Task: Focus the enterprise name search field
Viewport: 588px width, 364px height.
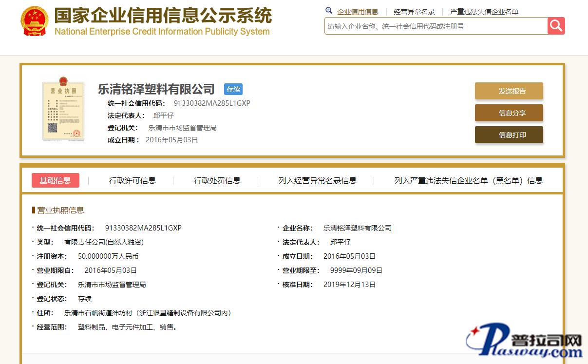Action: (x=436, y=26)
